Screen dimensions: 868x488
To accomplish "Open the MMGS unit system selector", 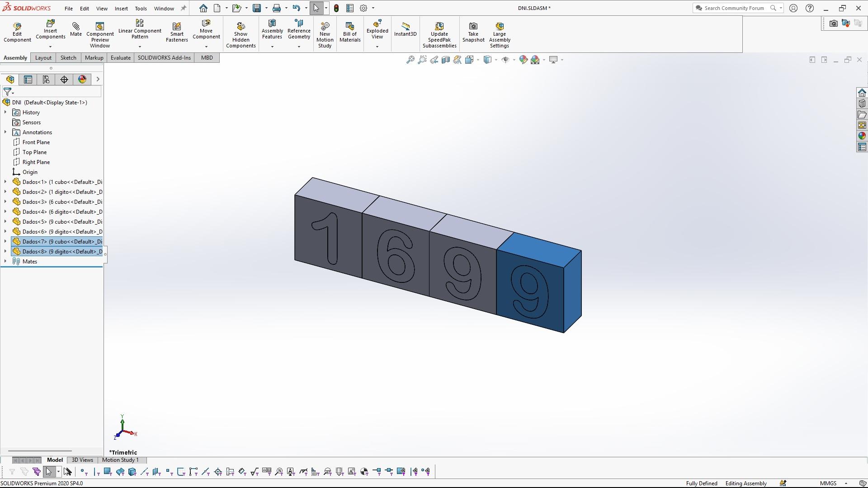I will [834, 483].
